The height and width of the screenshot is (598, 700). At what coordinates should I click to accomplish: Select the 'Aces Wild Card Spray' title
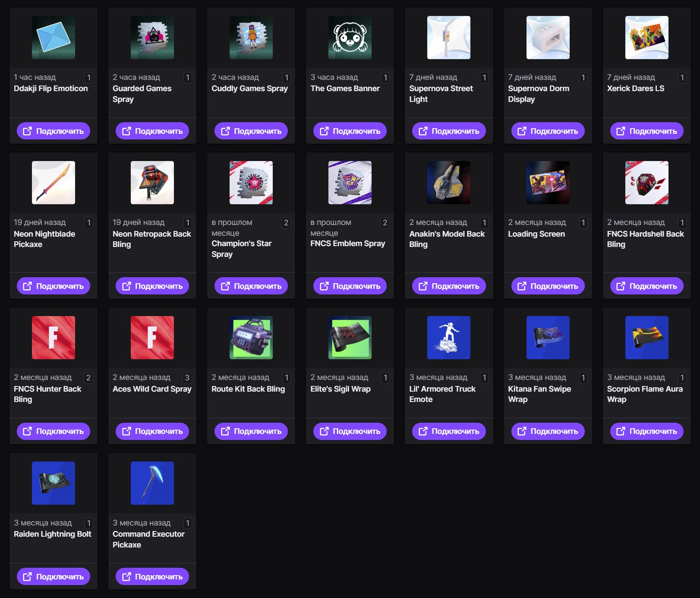point(152,389)
